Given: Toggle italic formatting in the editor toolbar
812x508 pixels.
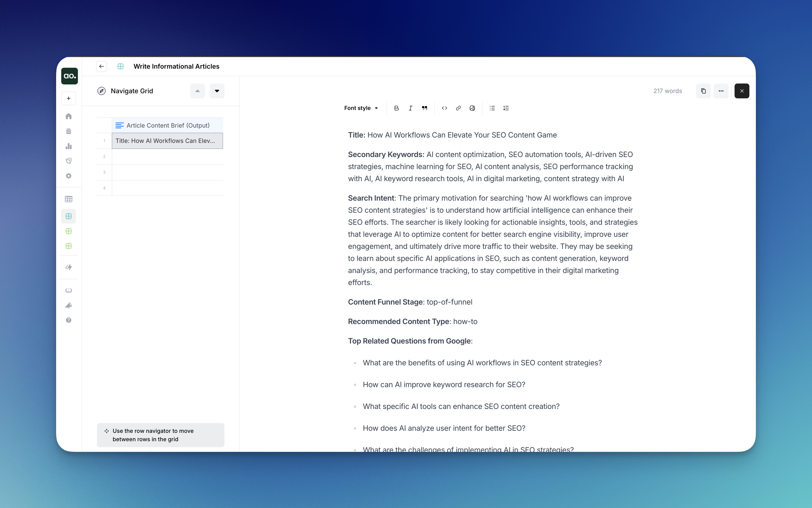Looking at the screenshot, I should coord(410,108).
